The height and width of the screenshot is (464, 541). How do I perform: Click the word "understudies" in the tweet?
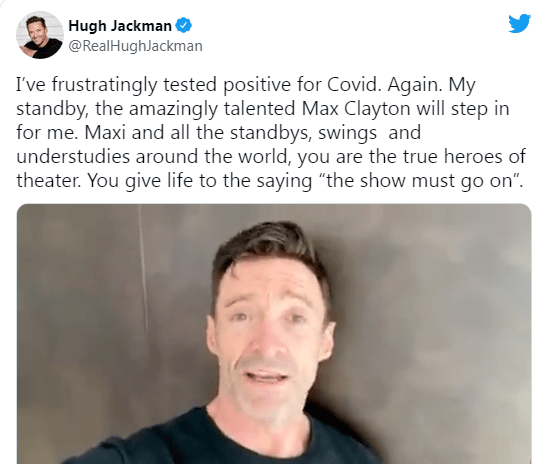point(72,156)
